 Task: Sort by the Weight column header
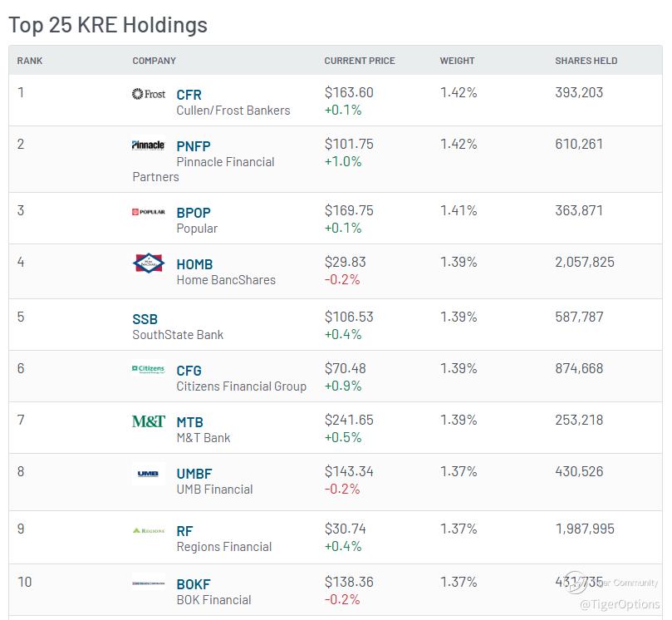tap(457, 61)
